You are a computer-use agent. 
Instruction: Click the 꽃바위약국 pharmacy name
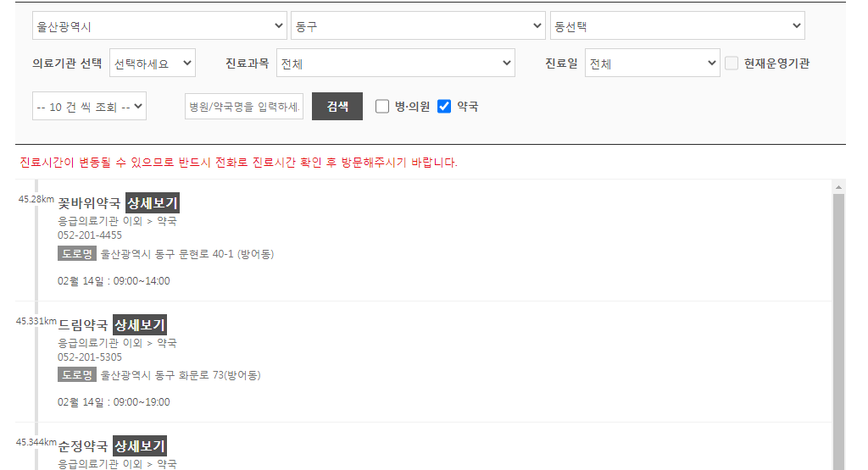(x=89, y=203)
